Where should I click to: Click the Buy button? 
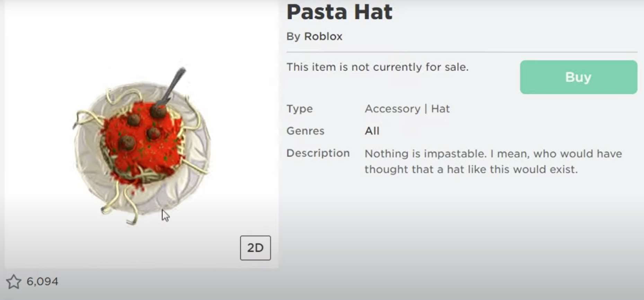[x=578, y=77]
